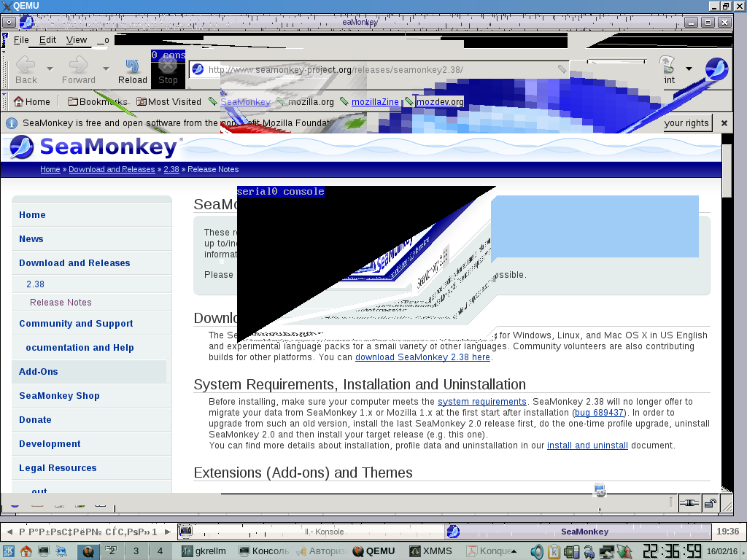The width and height of the screenshot is (747, 560).
Task: Open the View menu
Action: (76, 40)
